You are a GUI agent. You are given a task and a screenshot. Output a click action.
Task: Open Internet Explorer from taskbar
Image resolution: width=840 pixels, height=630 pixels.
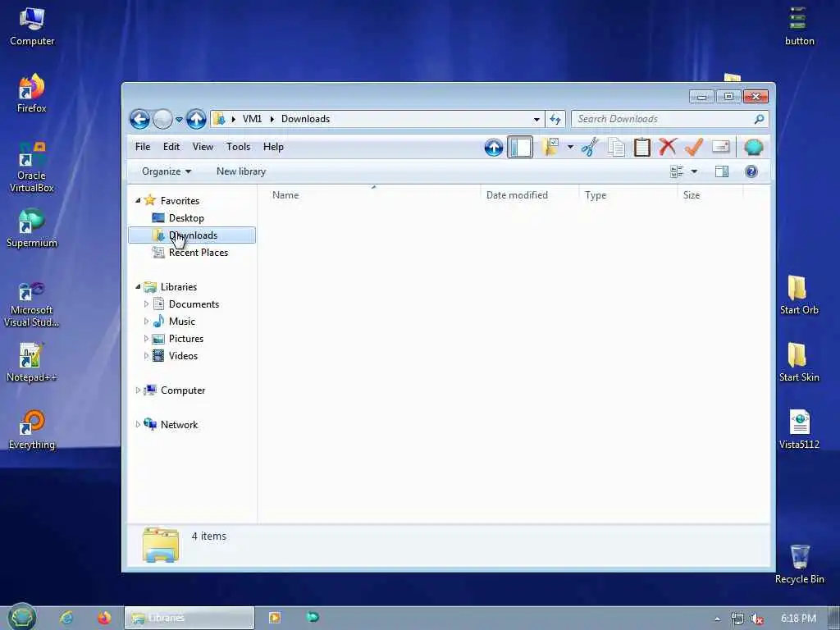tap(66, 618)
